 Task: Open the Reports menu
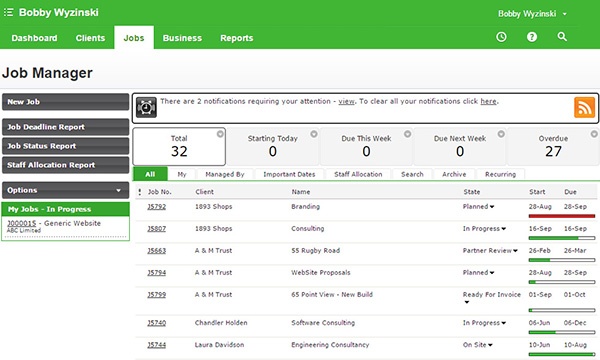236,38
